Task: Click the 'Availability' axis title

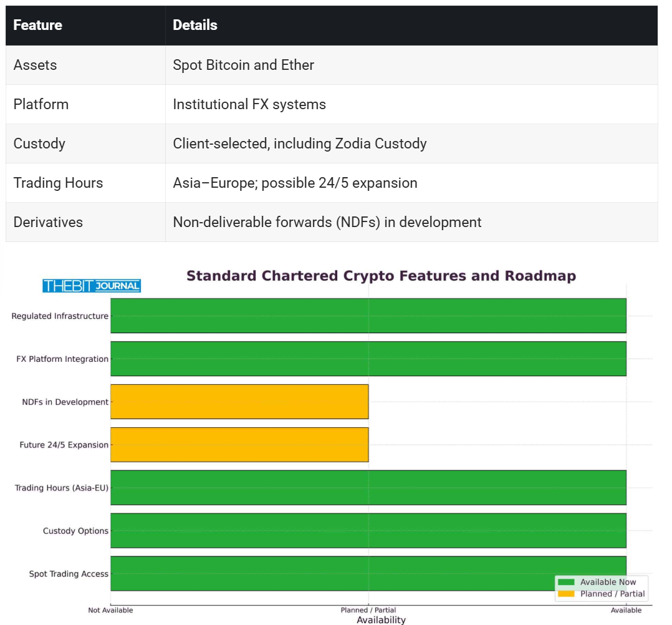Action: (381, 620)
